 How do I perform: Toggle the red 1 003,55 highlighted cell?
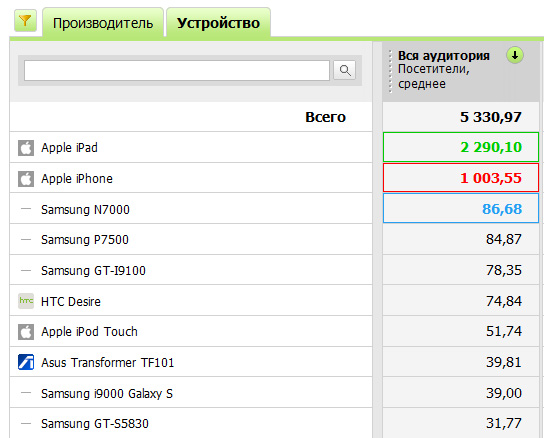coord(461,178)
